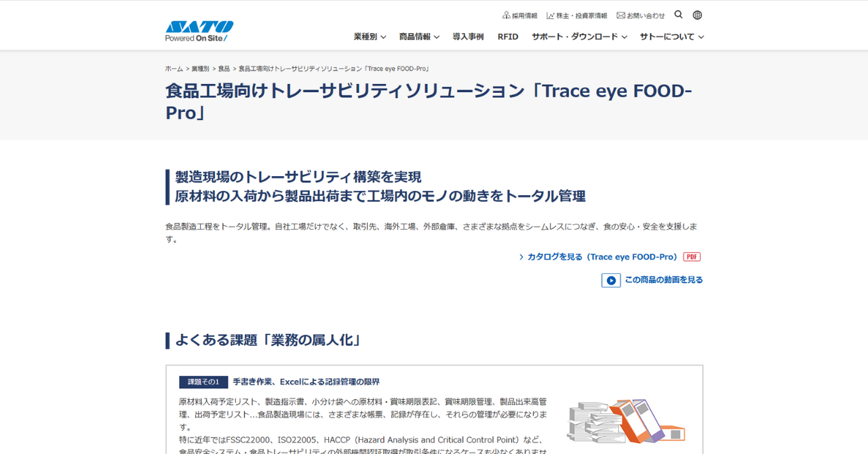Open the カタログを見る catalog link
This screenshot has height=454, width=868.
[601, 257]
